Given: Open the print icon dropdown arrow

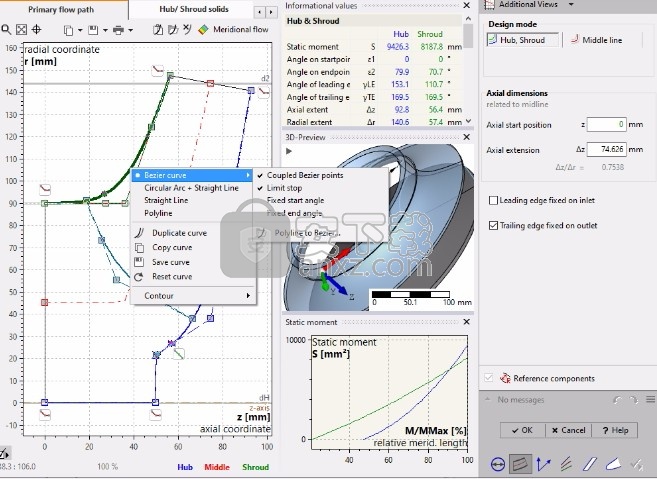Looking at the screenshot, I should pyautogui.click(x=130, y=30).
